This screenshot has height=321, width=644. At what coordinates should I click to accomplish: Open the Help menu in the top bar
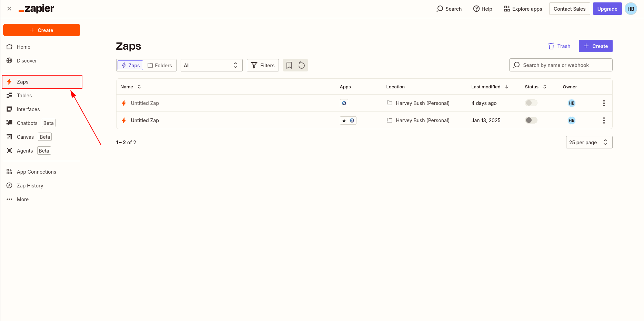click(483, 9)
